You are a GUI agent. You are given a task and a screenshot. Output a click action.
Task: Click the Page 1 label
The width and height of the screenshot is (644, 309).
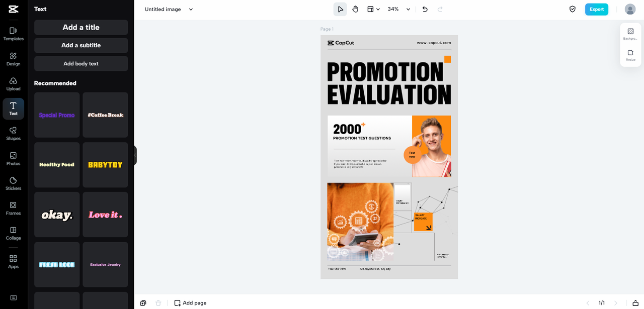[327, 29]
